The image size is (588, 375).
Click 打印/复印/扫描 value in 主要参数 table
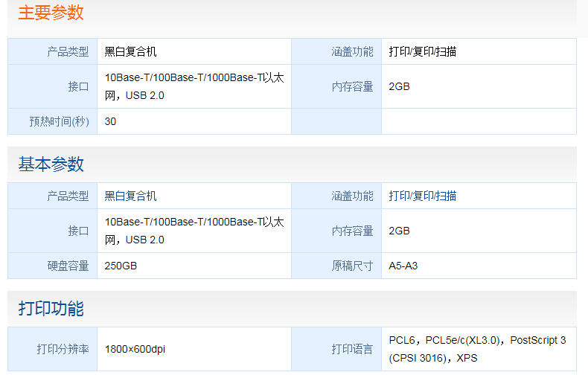pos(422,52)
